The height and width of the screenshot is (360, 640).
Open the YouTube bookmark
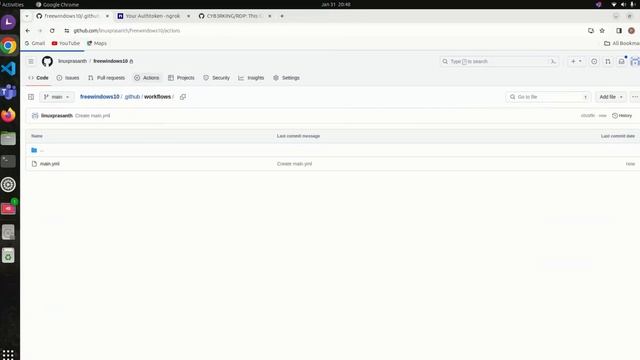pos(66,43)
